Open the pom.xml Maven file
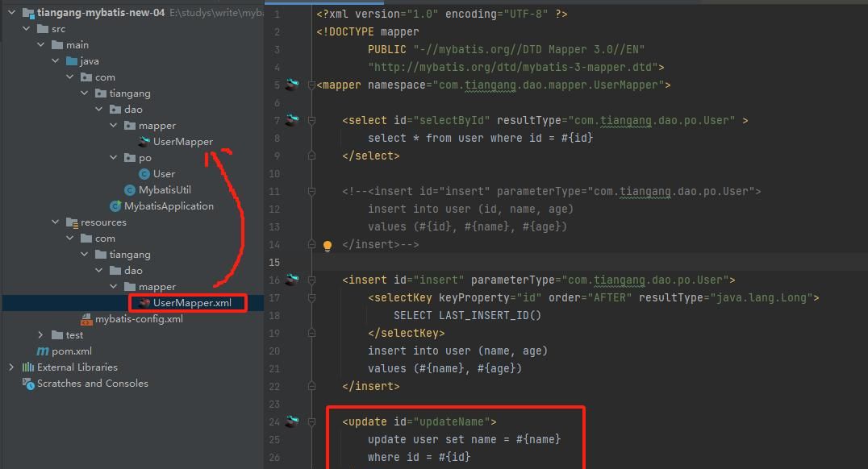The image size is (868, 469). (72, 351)
